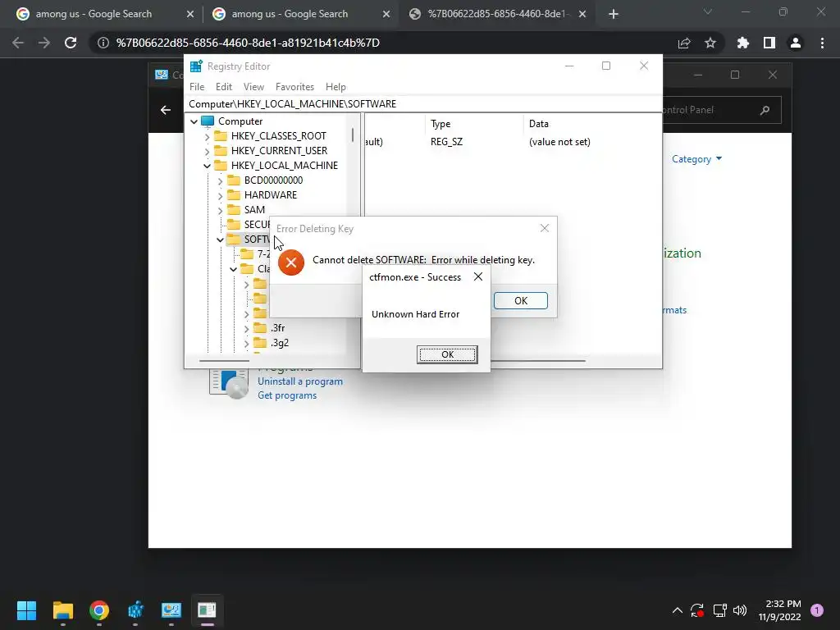This screenshot has width=840, height=630.
Task: Select the .3g2 key
Action: (280, 343)
